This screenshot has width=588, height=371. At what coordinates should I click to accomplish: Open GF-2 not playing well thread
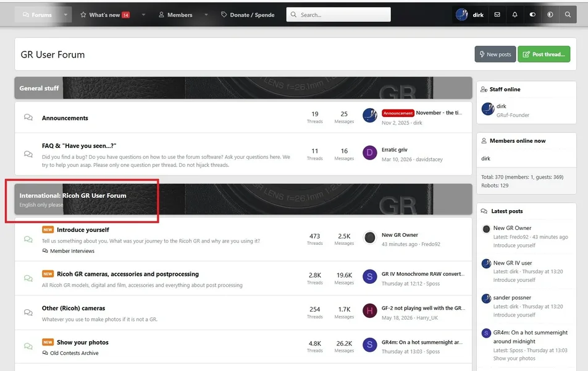(423, 308)
